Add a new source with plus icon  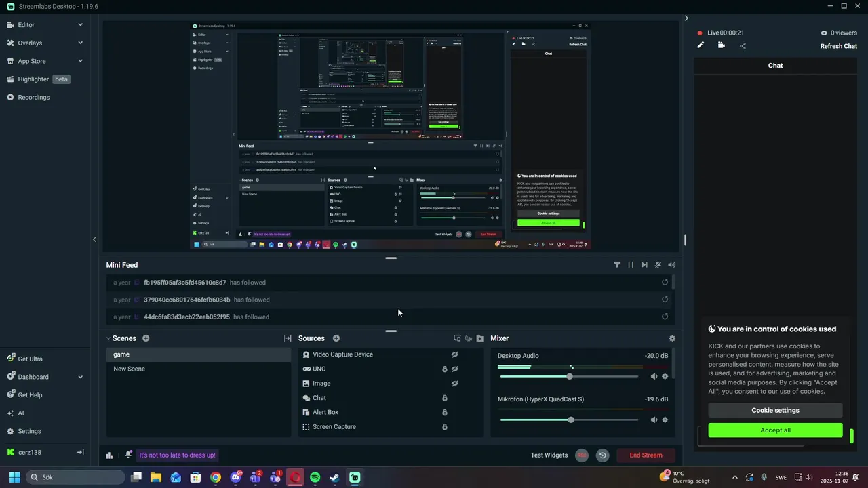(x=336, y=338)
